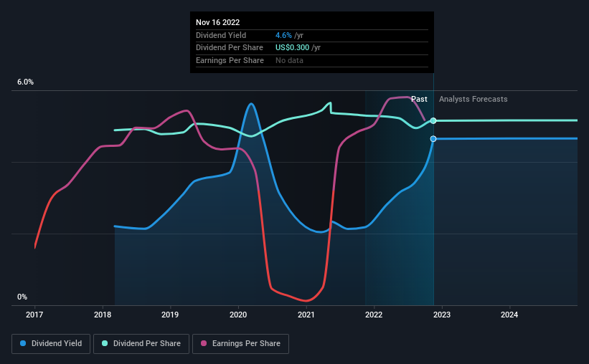Click the tooltip 'Dividend Per Share' row label
This screenshot has height=364, width=589.
(x=229, y=48)
